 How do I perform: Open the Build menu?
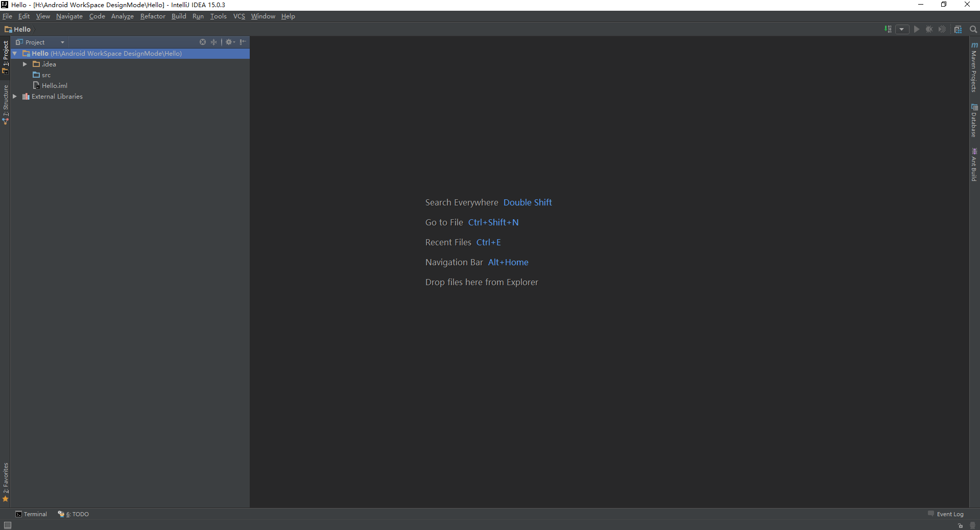coord(179,16)
